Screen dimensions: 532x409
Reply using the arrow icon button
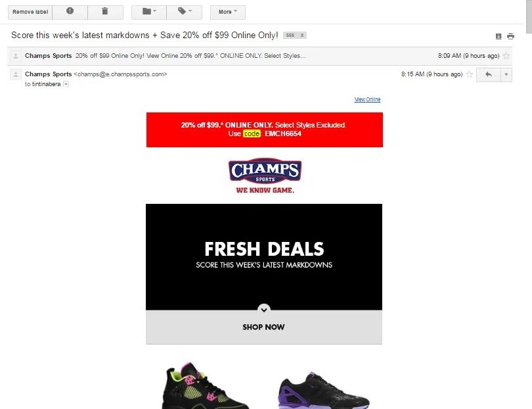pos(489,75)
